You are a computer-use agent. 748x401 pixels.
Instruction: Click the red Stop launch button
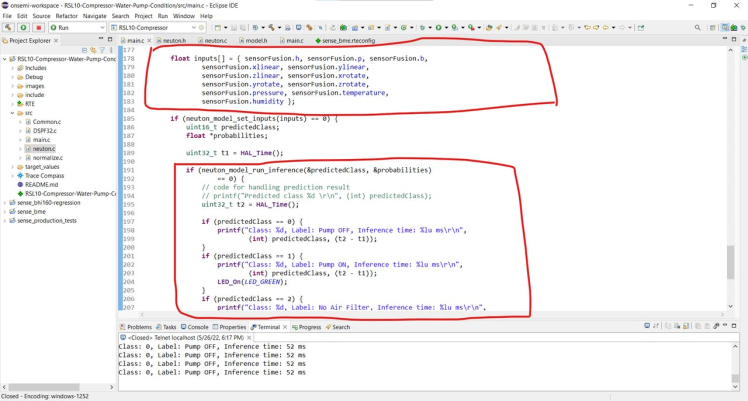[38, 28]
